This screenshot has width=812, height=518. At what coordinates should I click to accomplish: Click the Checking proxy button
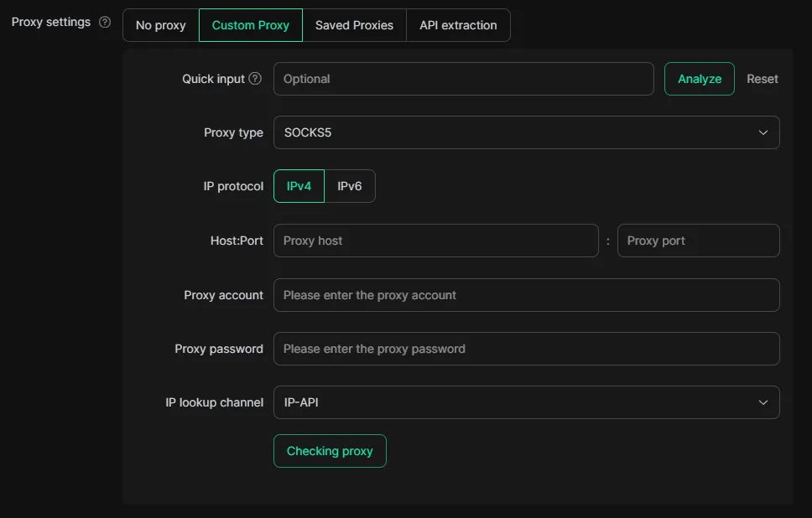(x=330, y=451)
